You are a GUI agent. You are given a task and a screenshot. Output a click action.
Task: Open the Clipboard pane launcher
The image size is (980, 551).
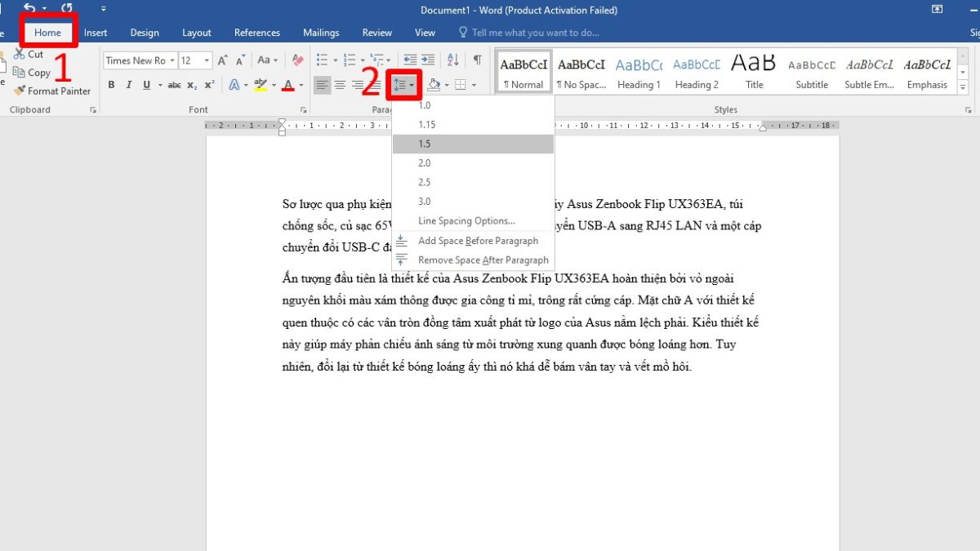click(93, 109)
